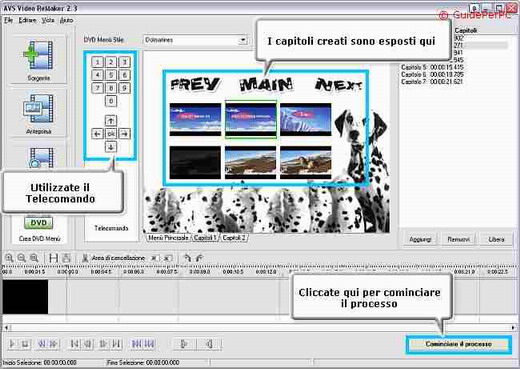The image size is (520, 369).
Task: Select the Crea DVD Menù icon
Action: click(x=39, y=228)
